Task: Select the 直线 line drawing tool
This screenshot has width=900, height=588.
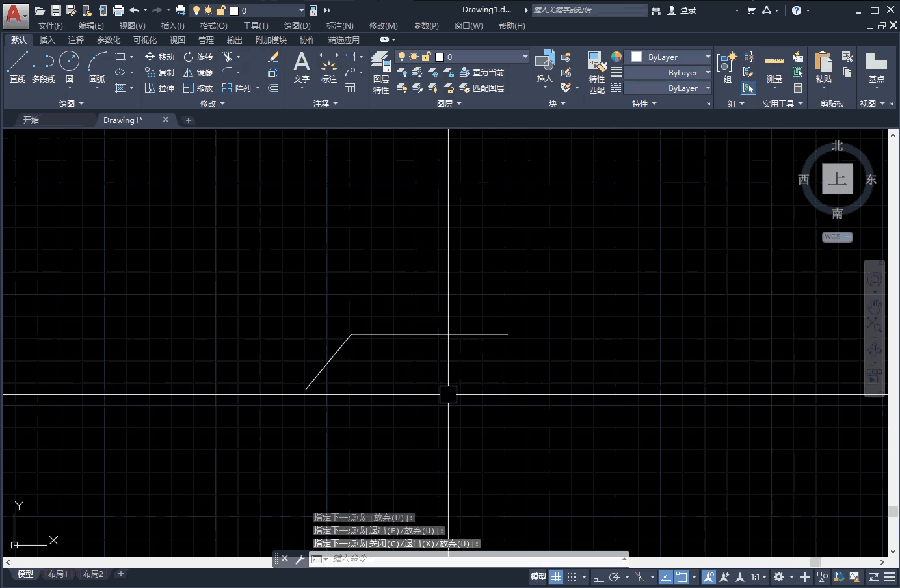Action: pos(17,68)
